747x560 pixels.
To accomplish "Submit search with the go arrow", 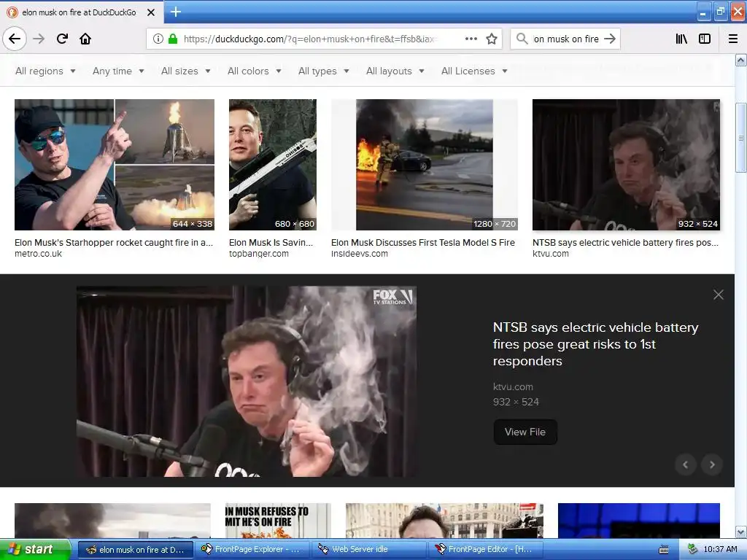I will tap(610, 39).
